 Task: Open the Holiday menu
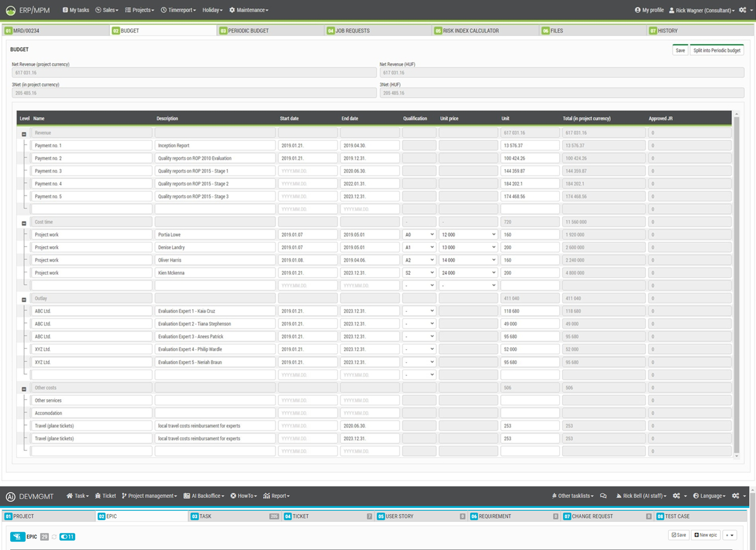(x=212, y=10)
